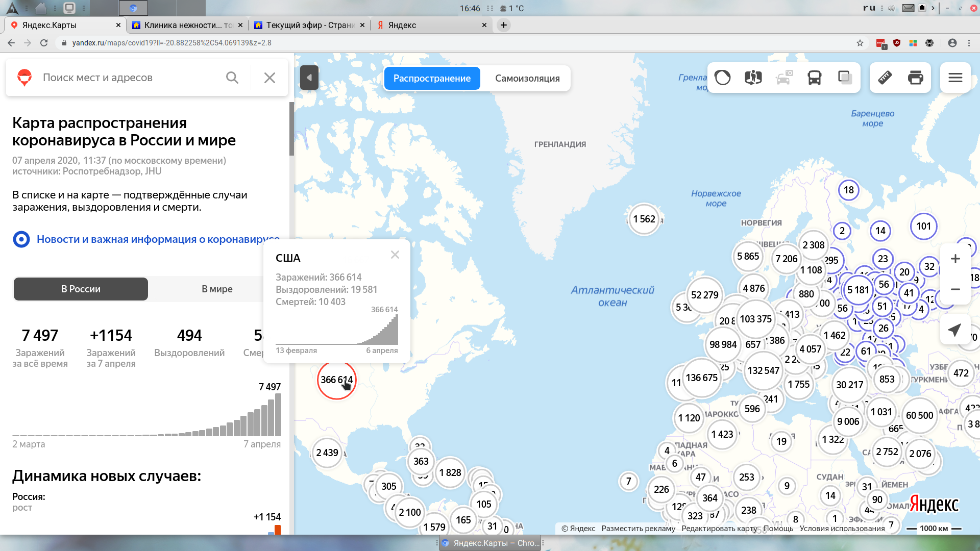Click the map layers stacked squares icon

(845, 78)
